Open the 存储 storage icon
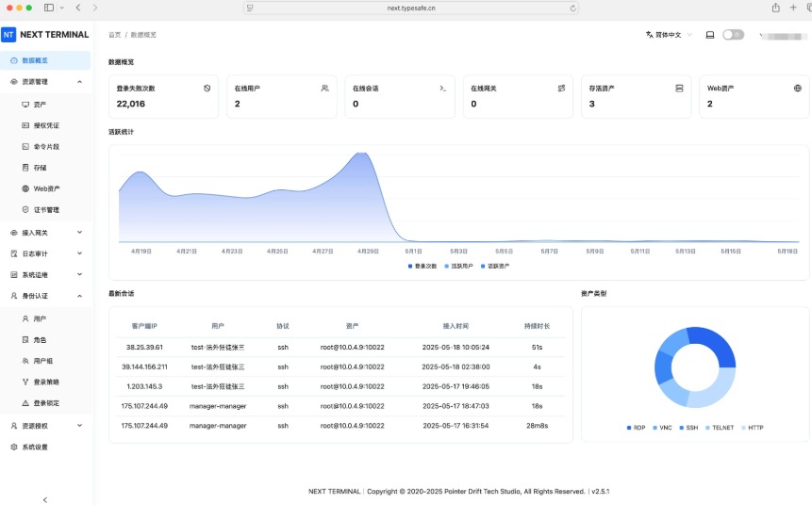This screenshot has height=505, width=812. coord(25,168)
